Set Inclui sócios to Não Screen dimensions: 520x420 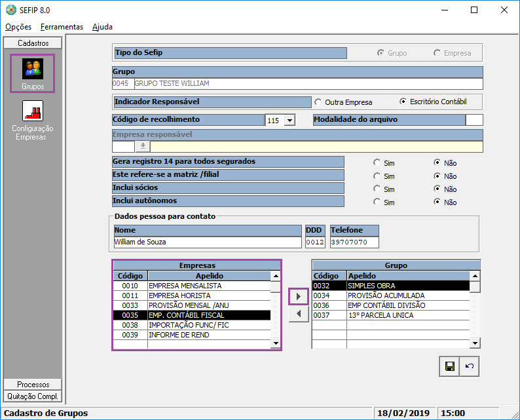437,189
